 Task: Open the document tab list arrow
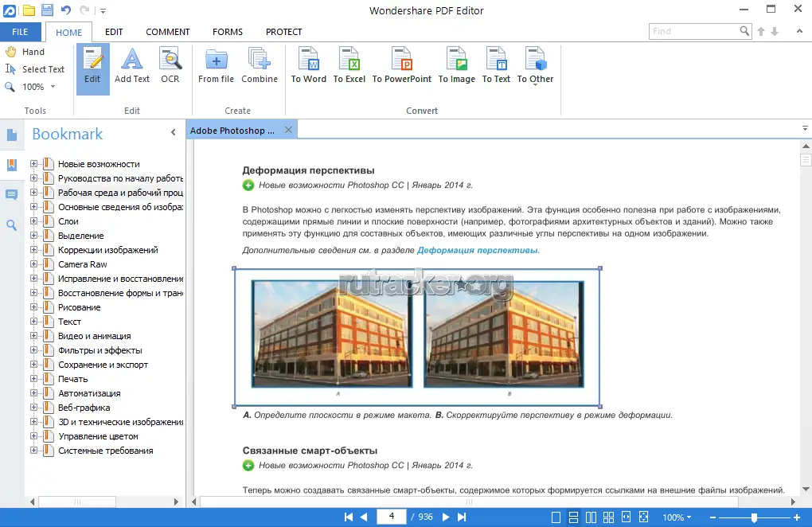805,128
